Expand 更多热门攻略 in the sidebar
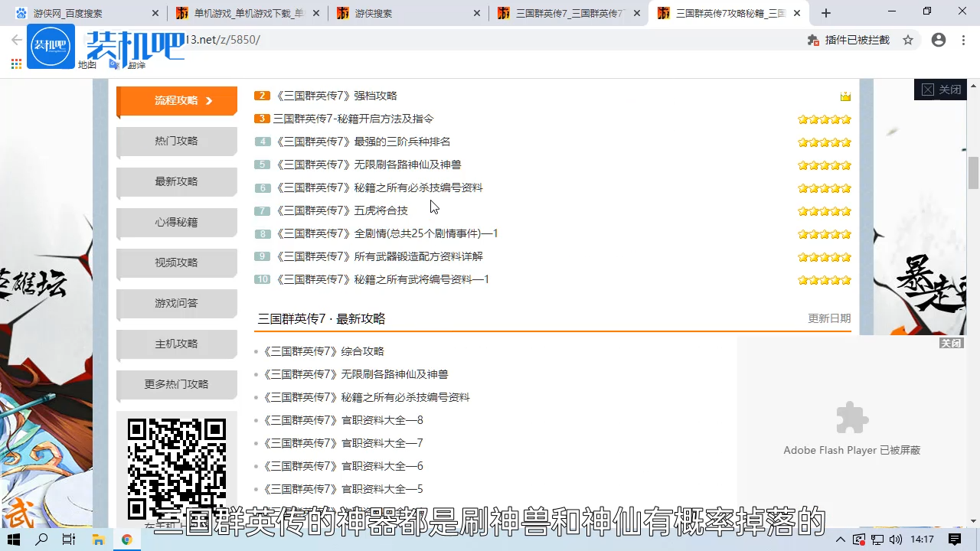The height and width of the screenshot is (551, 980). pos(176,383)
